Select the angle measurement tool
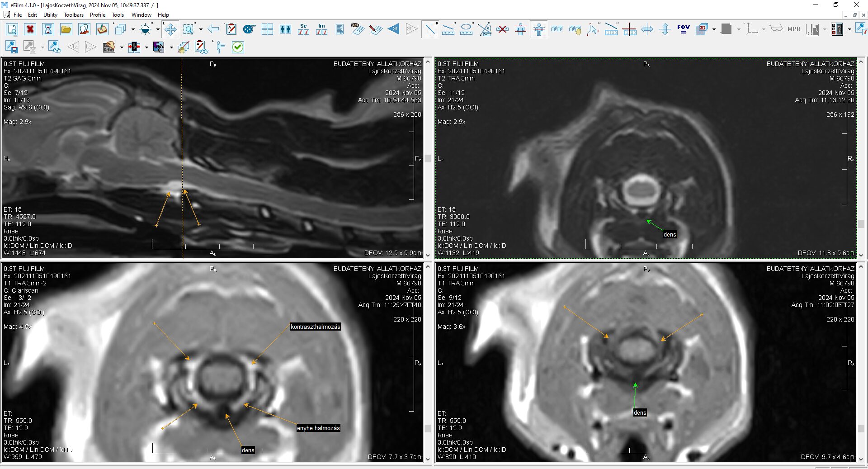This screenshot has height=469, width=868. pos(484,29)
